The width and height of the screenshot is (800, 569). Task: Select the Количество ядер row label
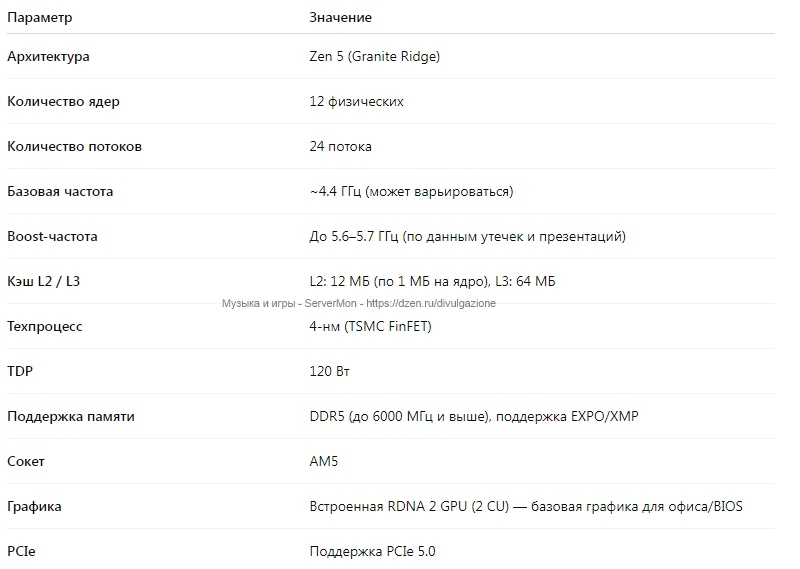point(63,102)
